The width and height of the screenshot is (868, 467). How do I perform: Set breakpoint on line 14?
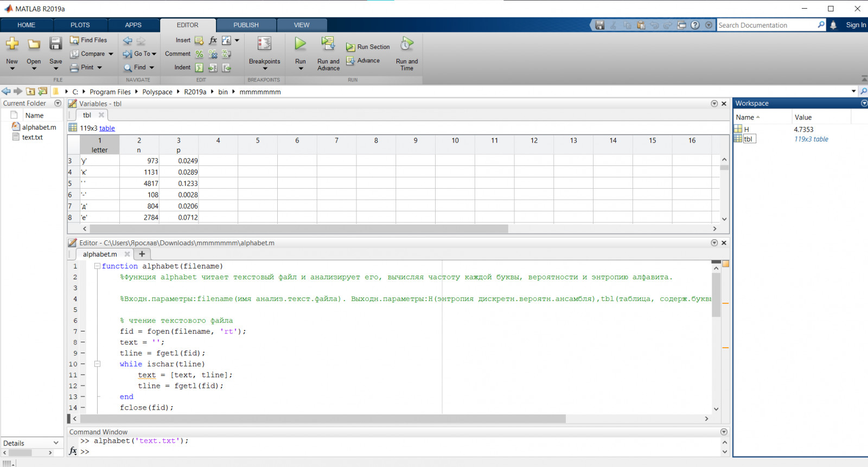click(x=83, y=407)
